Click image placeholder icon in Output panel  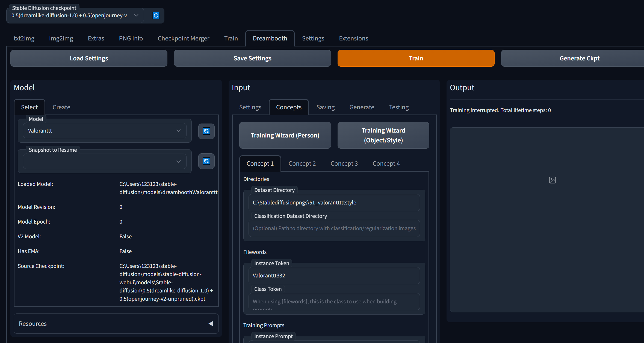tap(552, 180)
